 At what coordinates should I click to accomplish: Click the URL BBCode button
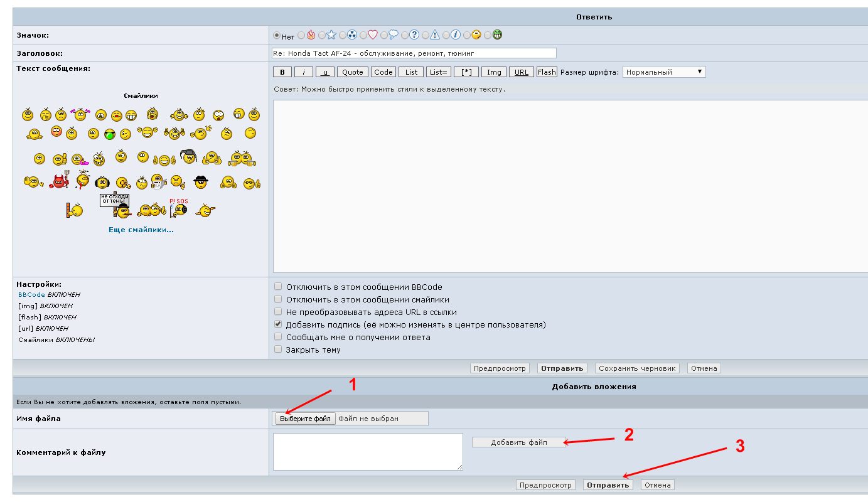[521, 72]
